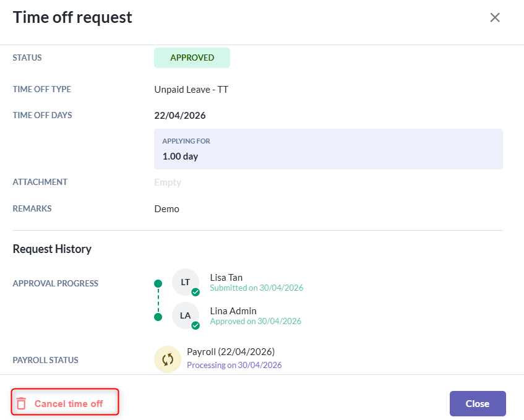This screenshot has height=420, width=524.
Task: Click the STATUS field label
Action: (27, 58)
